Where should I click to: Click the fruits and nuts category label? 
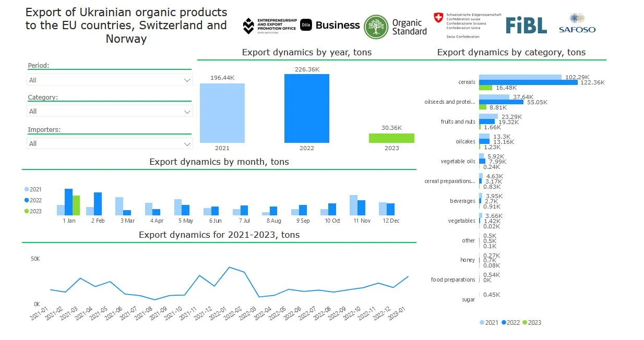point(458,122)
